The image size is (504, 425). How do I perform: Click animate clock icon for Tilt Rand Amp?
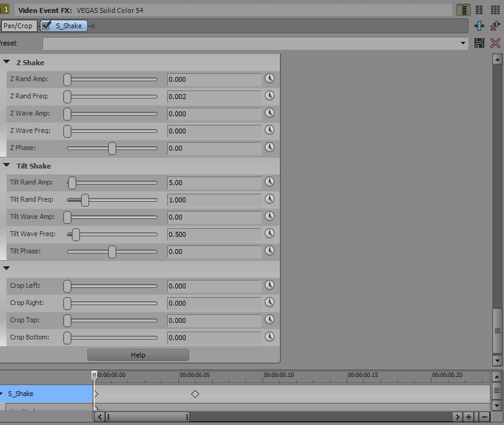point(270,182)
